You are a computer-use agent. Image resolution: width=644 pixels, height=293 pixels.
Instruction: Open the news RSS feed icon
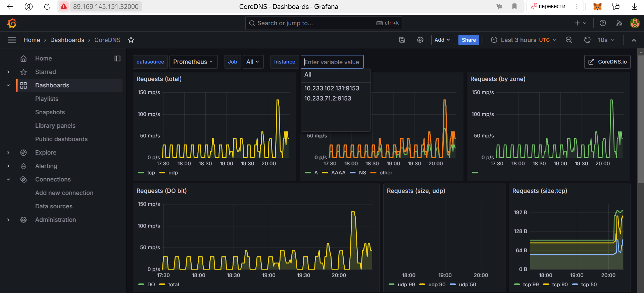(x=619, y=23)
